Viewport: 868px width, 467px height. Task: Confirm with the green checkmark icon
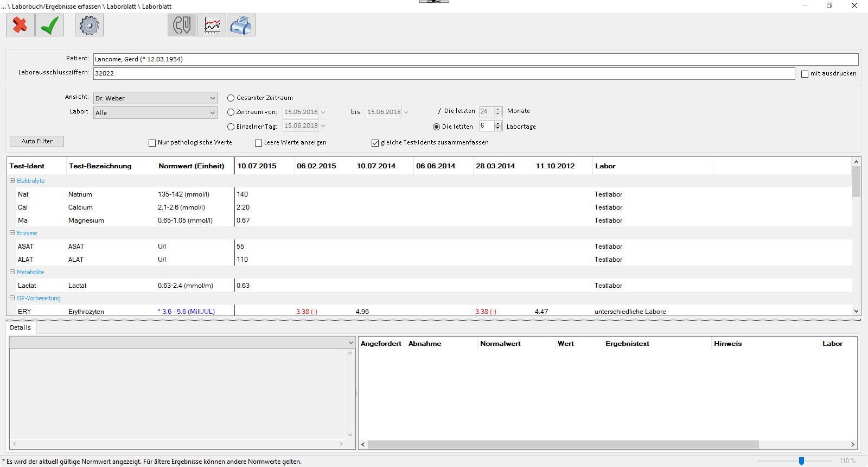[x=50, y=25]
